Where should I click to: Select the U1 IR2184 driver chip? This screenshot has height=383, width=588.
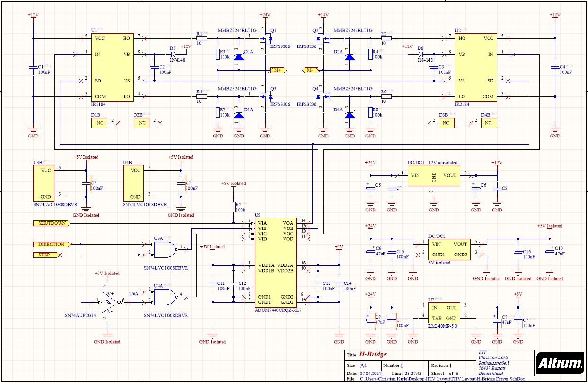pos(112,66)
